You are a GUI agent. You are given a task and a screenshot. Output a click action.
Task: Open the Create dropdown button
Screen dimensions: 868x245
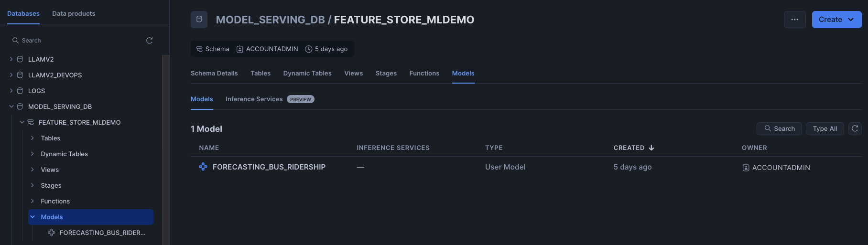[x=836, y=20]
